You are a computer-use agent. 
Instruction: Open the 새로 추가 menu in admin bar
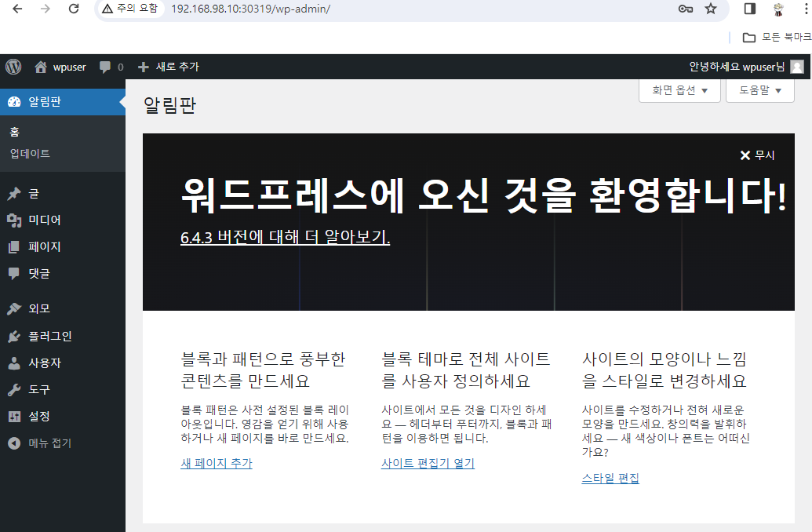coord(169,67)
